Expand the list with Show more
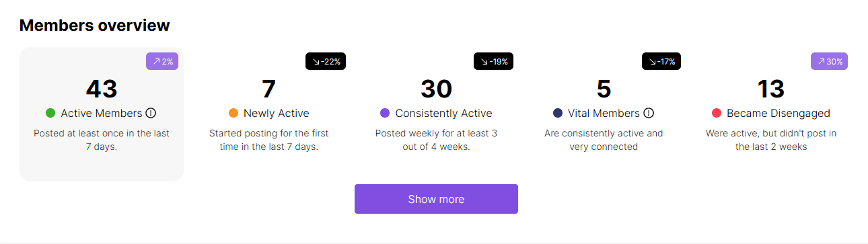Image resolution: width=868 pixels, height=244 pixels. pyautogui.click(x=436, y=199)
